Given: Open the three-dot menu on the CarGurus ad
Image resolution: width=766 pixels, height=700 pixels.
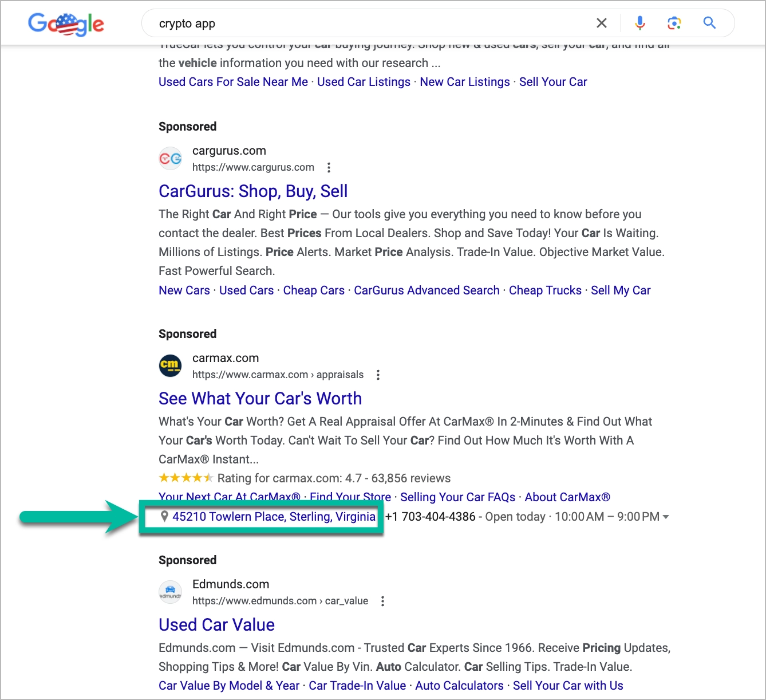Looking at the screenshot, I should pyautogui.click(x=329, y=167).
